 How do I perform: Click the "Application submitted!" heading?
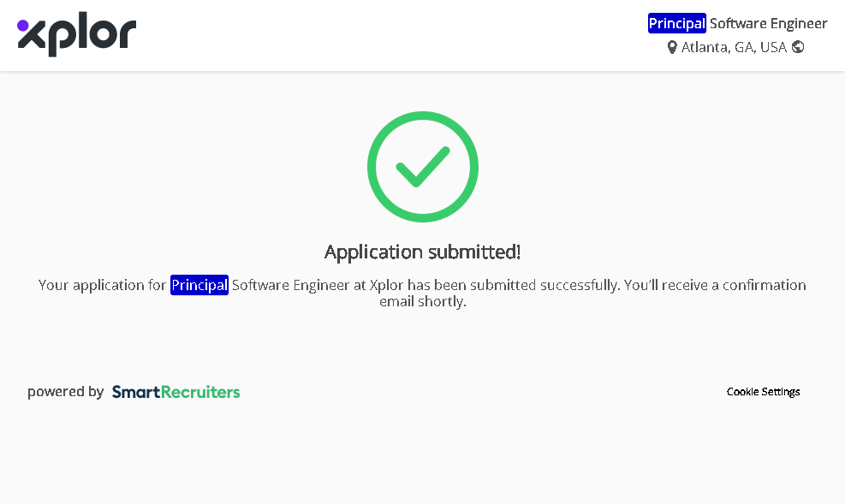click(x=422, y=252)
